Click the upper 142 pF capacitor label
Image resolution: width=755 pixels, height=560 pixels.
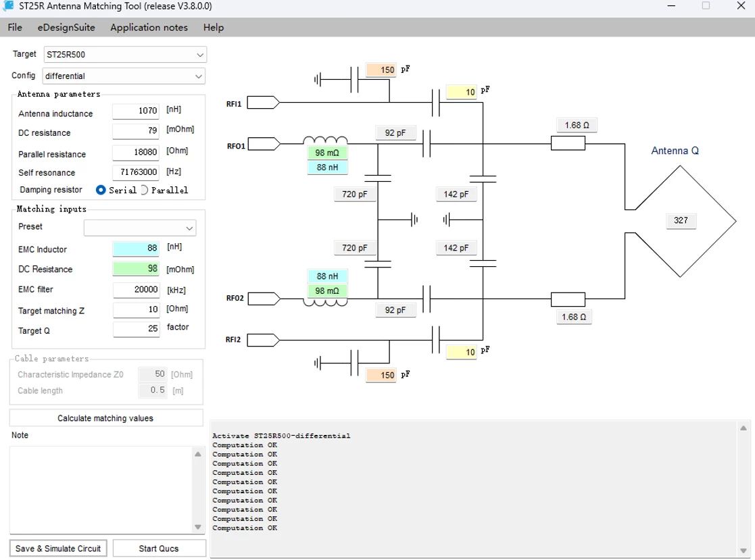456,194
